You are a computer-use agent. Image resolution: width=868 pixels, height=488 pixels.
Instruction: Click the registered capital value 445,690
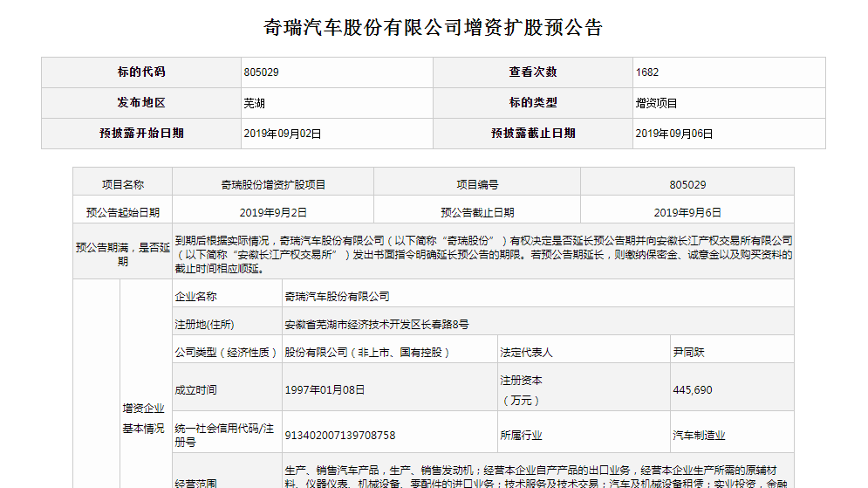pyautogui.click(x=693, y=390)
